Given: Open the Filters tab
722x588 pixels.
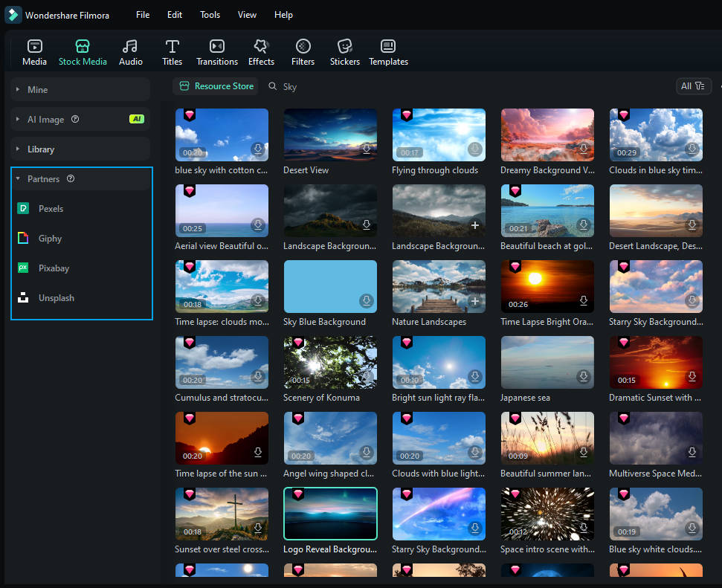Looking at the screenshot, I should pos(303,53).
